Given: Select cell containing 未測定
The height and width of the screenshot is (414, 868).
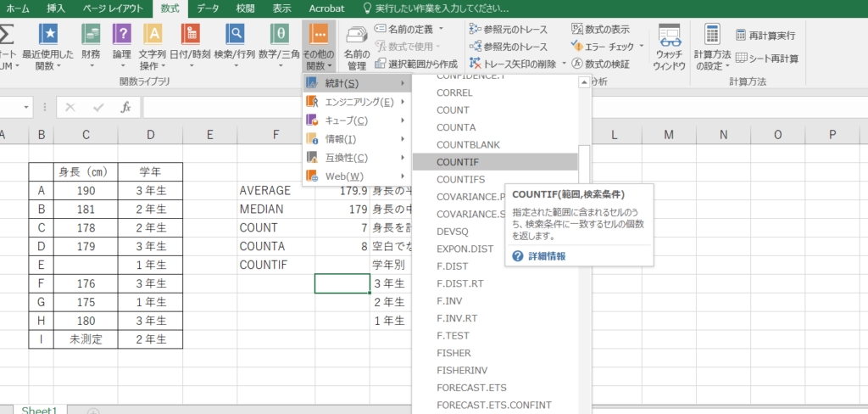Looking at the screenshot, I should (x=86, y=339).
